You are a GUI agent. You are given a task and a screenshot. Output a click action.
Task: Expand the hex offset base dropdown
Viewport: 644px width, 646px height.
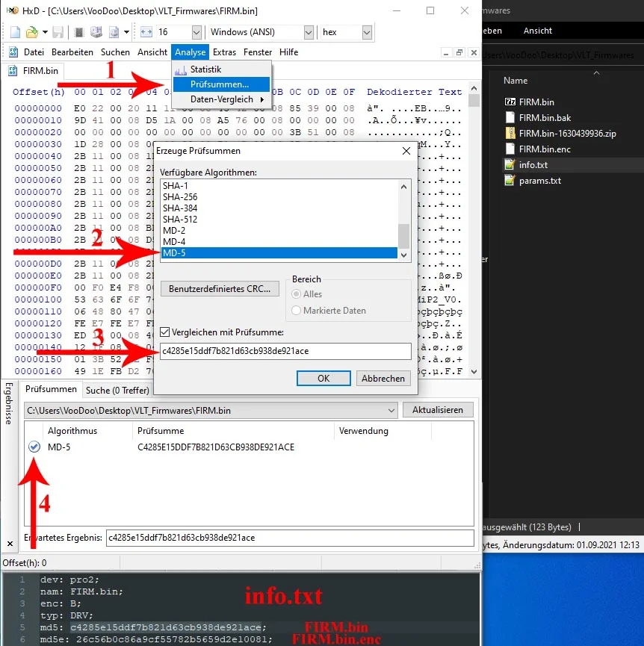(367, 32)
